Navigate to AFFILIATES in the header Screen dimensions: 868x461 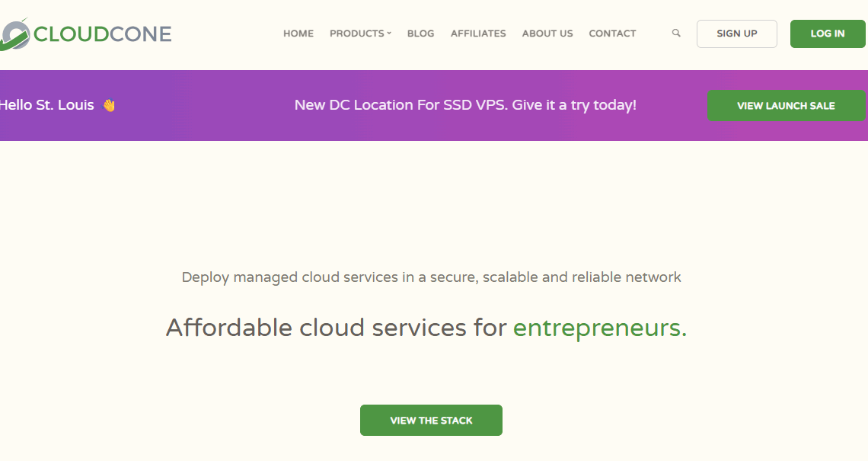tap(478, 34)
